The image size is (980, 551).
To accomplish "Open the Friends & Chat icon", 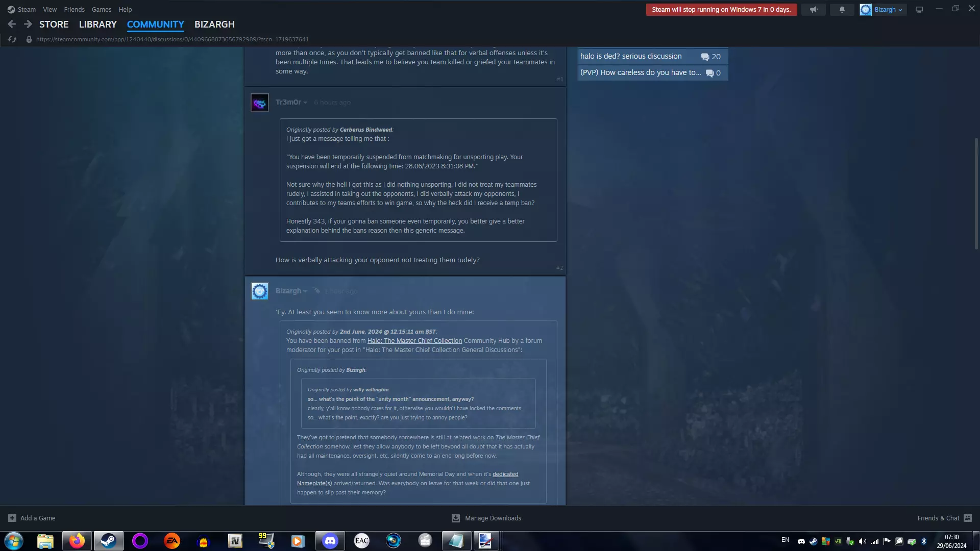I will (968, 518).
